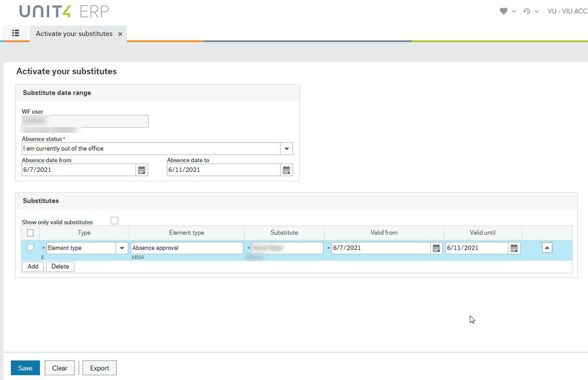This screenshot has width=588, height=380.
Task: Add a new substitute row
Action: [32, 266]
